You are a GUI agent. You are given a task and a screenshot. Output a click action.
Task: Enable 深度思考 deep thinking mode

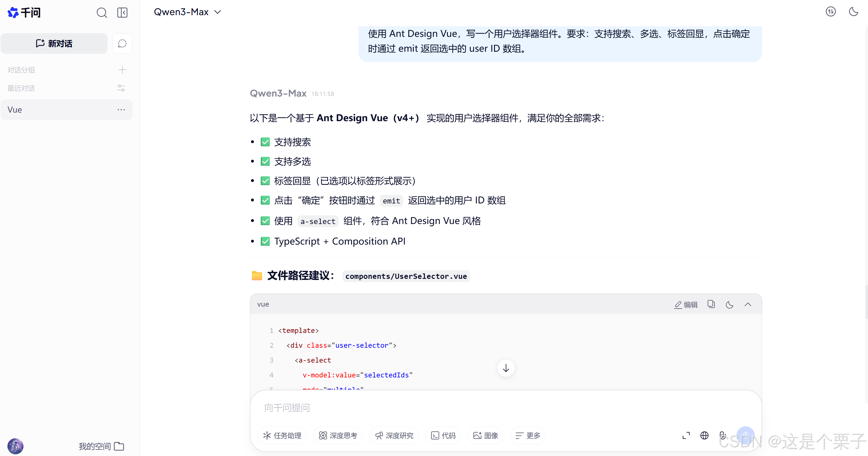pos(338,435)
